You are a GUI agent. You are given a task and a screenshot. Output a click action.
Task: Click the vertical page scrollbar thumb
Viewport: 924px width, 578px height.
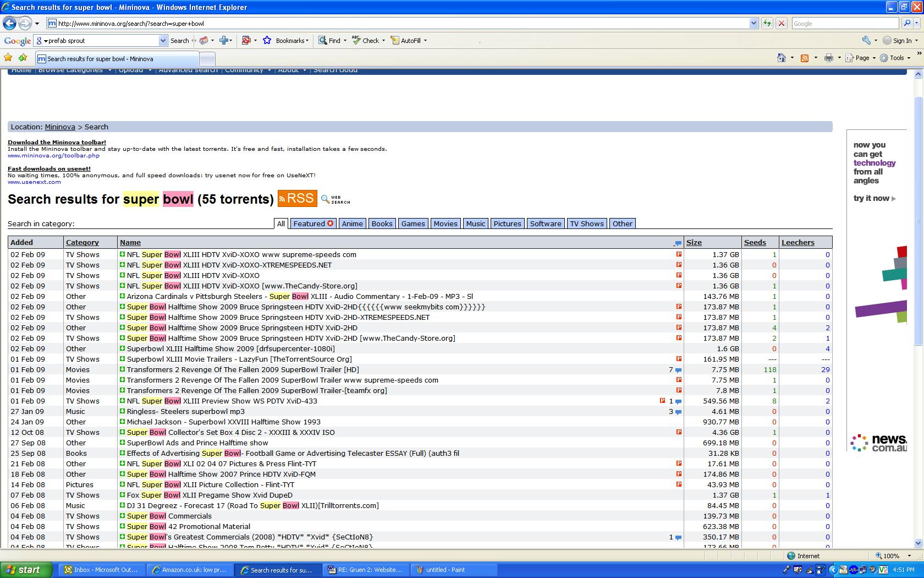click(x=918, y=220)
